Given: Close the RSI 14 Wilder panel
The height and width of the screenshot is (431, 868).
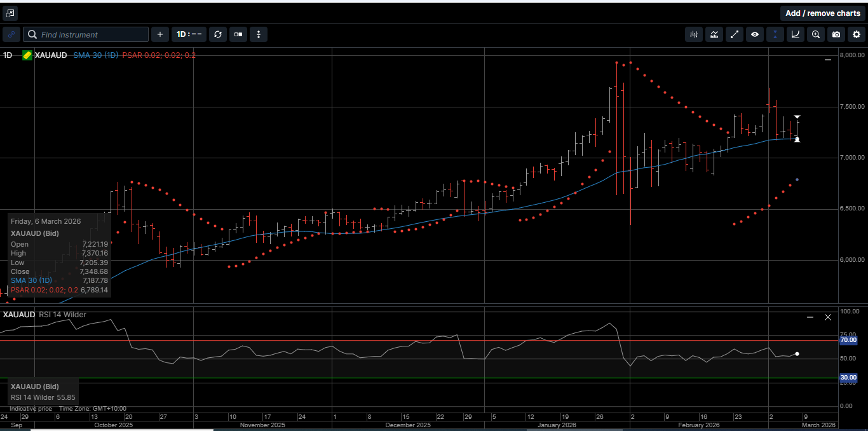Looking at the screenshot, I should [828, 317].
